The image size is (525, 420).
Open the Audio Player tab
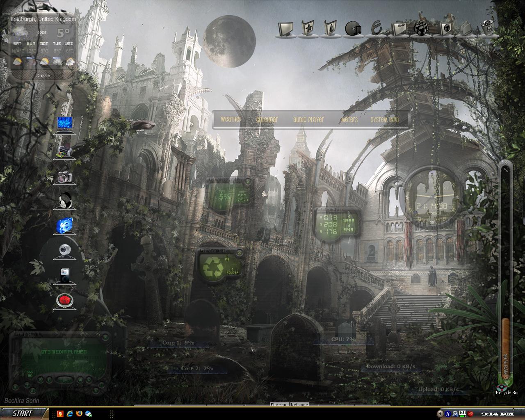click(x=308, y=119)
